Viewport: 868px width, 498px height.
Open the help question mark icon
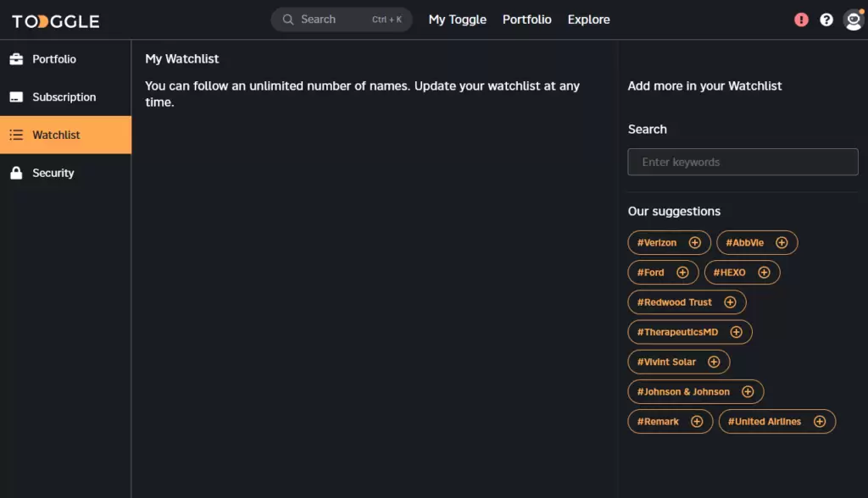826,20
